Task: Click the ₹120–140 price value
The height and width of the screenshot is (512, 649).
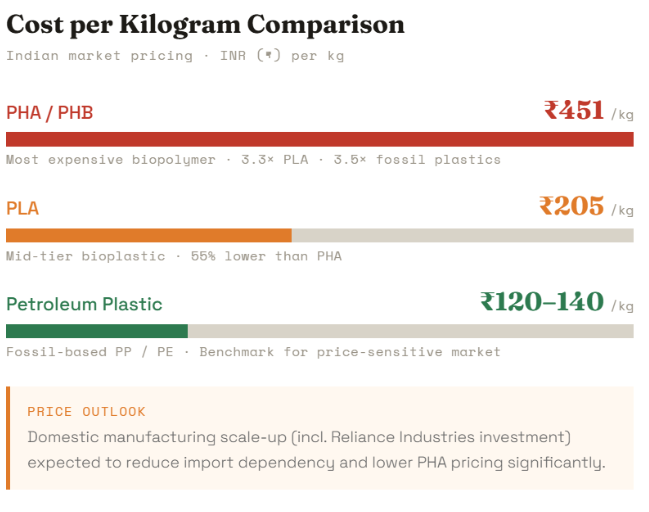Action: [542, 302]
